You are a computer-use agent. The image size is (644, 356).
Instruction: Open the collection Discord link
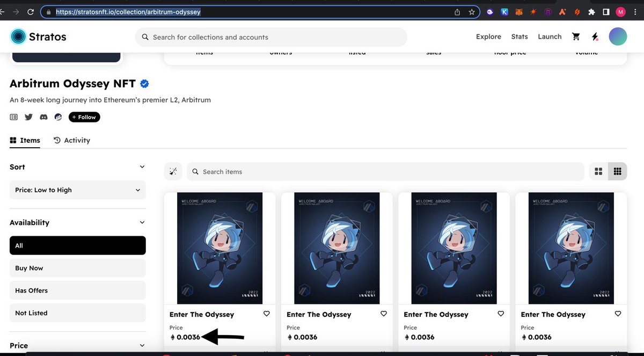44,117
